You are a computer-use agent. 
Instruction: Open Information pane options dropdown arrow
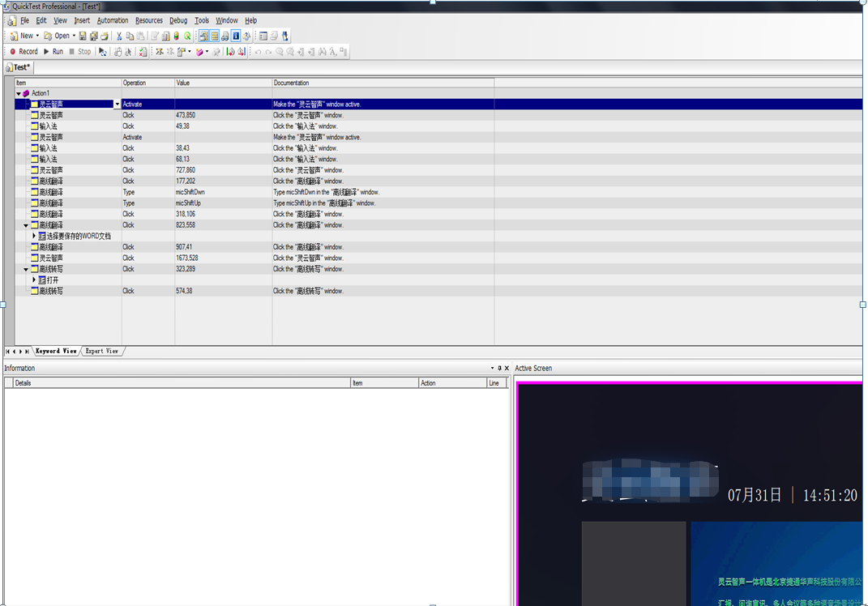(492, 368)
